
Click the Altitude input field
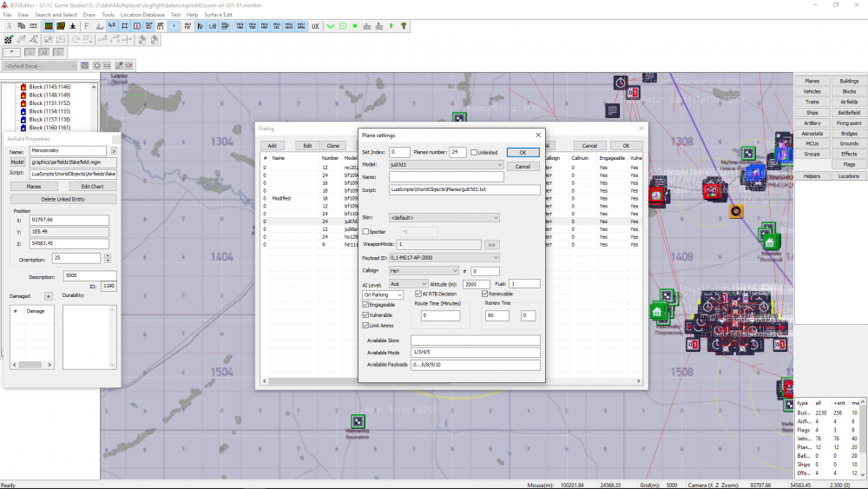pos(477,284)
